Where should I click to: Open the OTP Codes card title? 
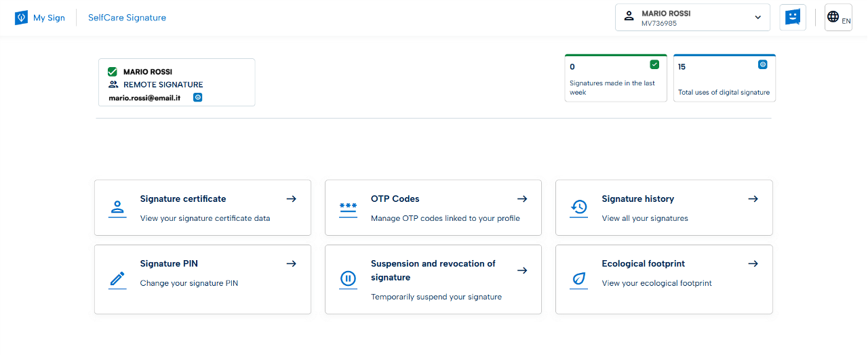(x=395, y=199)
